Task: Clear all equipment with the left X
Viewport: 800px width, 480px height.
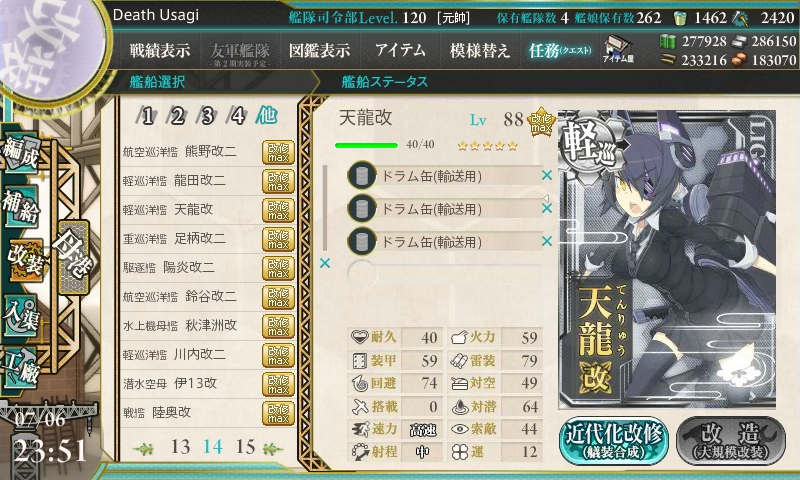Action: [324, 263]
